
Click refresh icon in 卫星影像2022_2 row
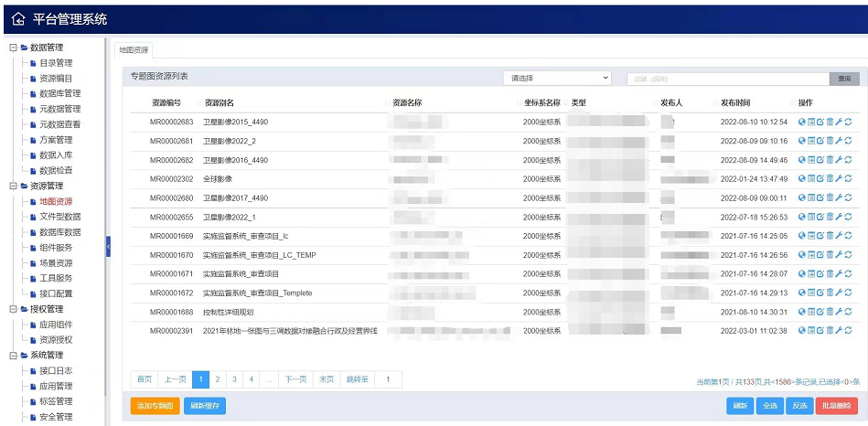pyautogui.click(x=848, y=141)
